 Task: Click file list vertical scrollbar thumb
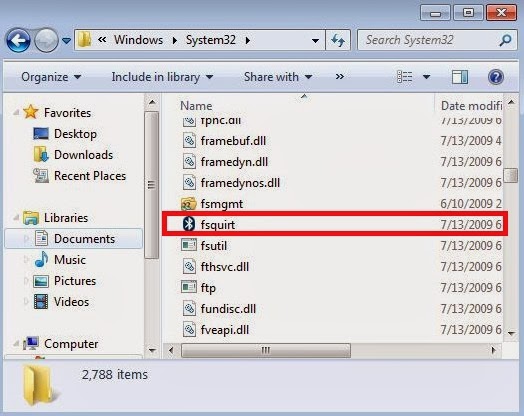[x=511, y=175]
